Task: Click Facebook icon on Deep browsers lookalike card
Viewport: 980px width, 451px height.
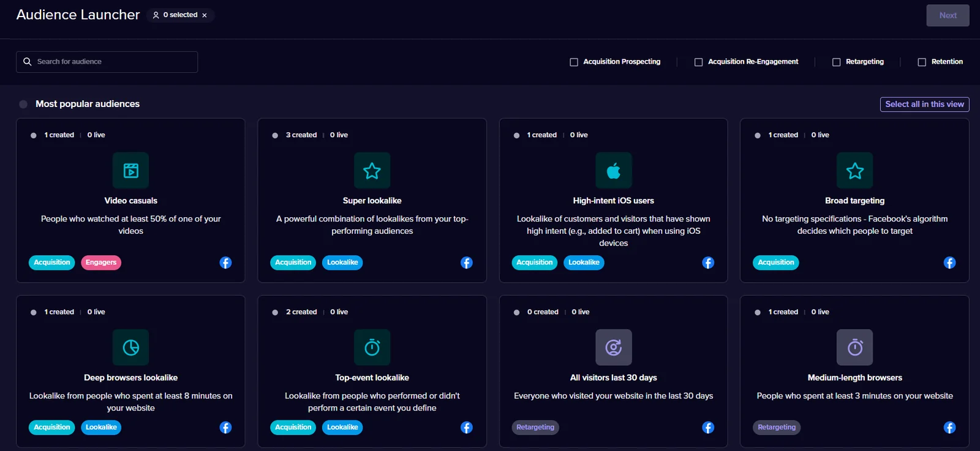Action: (x=225, y=427)
